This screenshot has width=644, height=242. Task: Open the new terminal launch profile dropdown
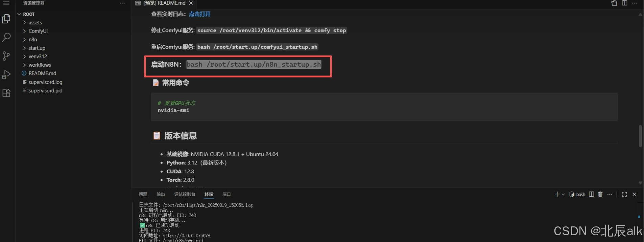click(563, 194)
